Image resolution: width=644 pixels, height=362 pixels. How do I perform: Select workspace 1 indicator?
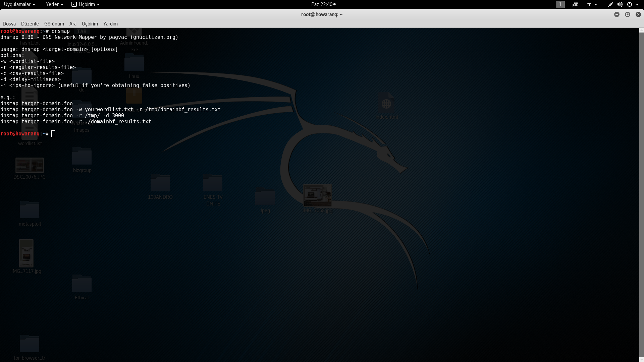[x=560, y=4]
